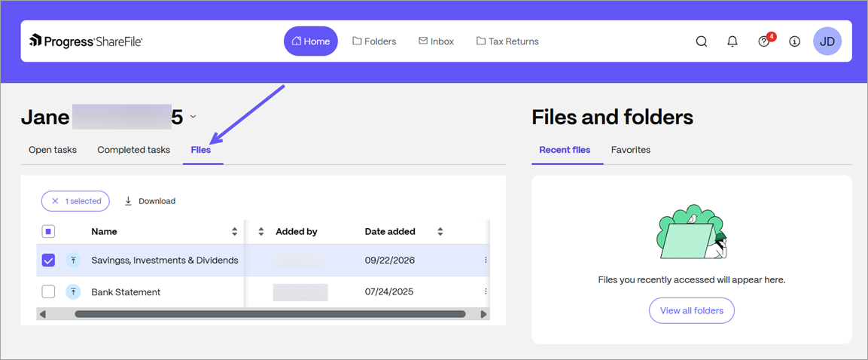Open help icon with red badge
The width and height of the screenshot is (868, 360).
(x=766, y=41)
